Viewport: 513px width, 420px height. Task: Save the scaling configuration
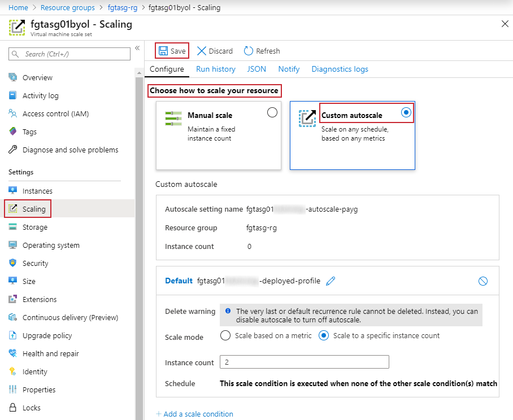[x=171, y=51]
